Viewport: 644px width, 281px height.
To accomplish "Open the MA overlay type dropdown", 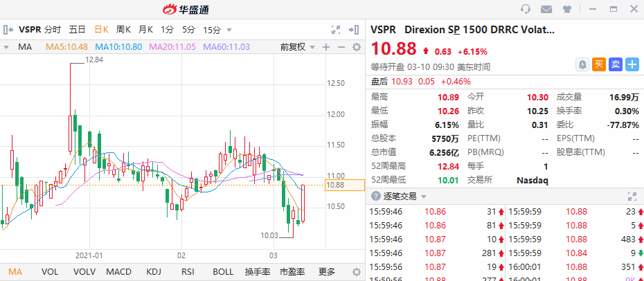I will pos(6,48).
